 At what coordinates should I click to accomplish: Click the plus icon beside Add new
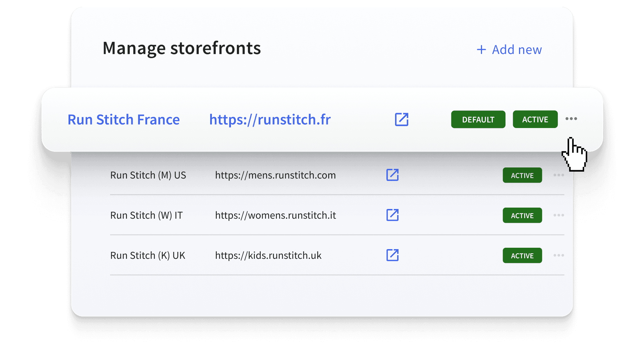click(481, 50)
